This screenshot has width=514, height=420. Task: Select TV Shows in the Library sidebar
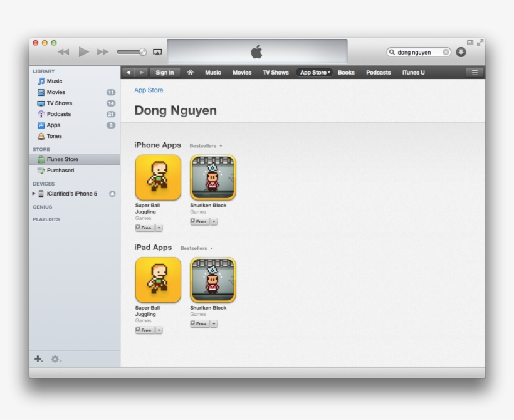point(75,103)
